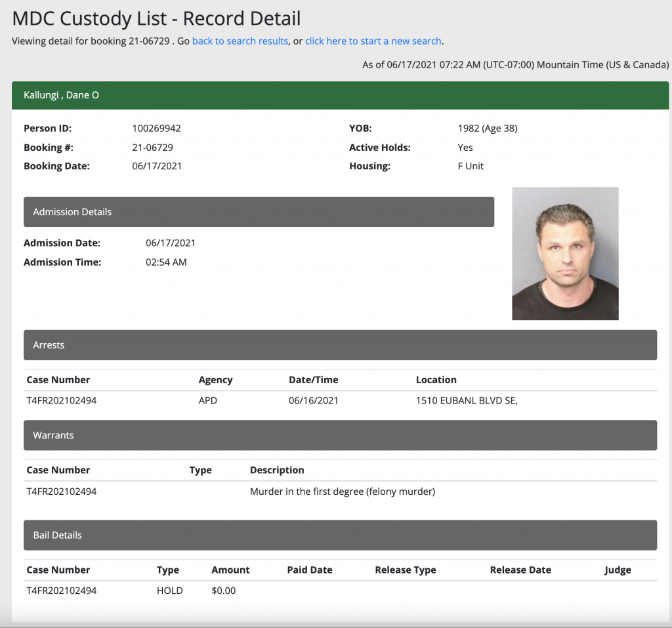The width and height of the screenshot is (672, 628).
Task: Click the HOLD bail type entry
Action: pos(169,591)
